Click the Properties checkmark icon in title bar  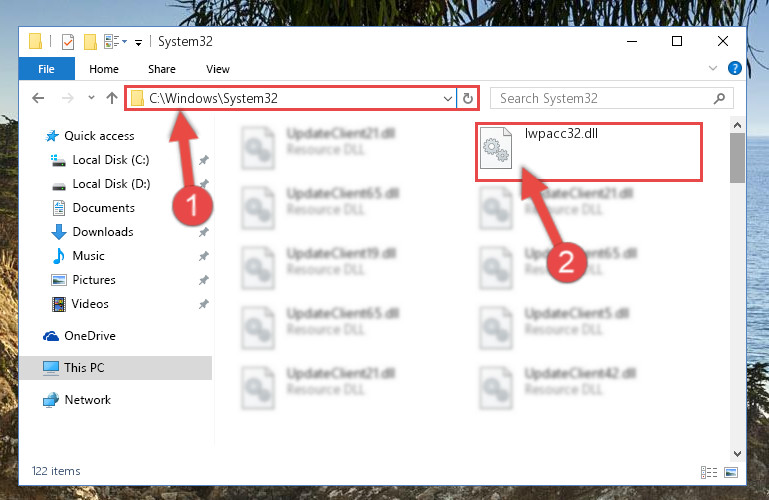click(x=68, y=42)
